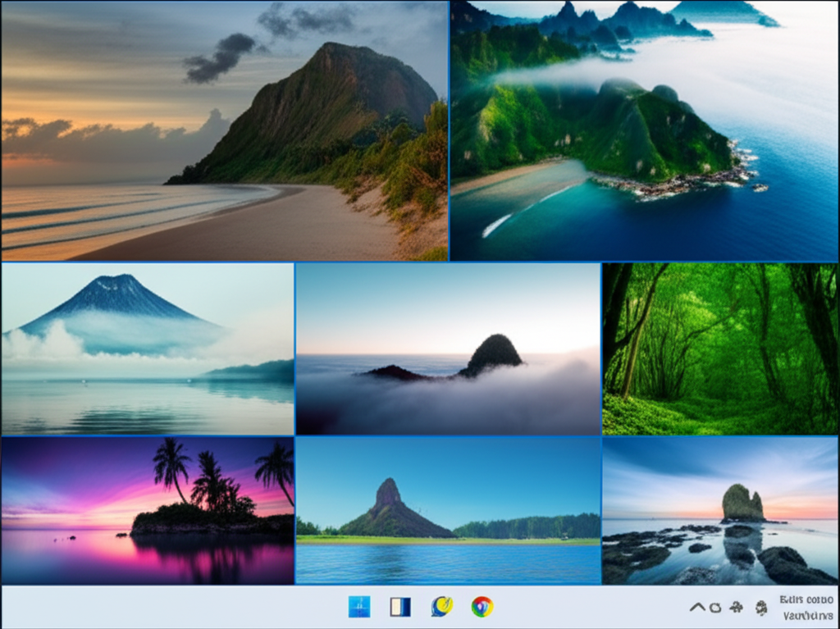
Task: Pick the sea stack with rocky shore wallpaper
Action: click(719, 510)
